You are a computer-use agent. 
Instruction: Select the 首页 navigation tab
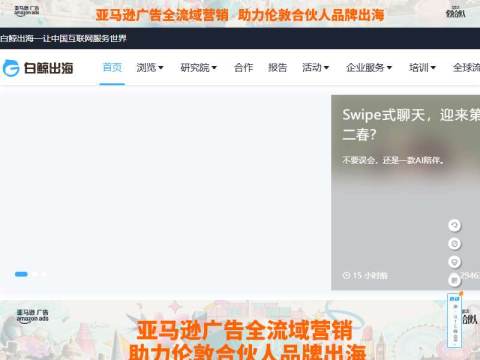(112, 68)
